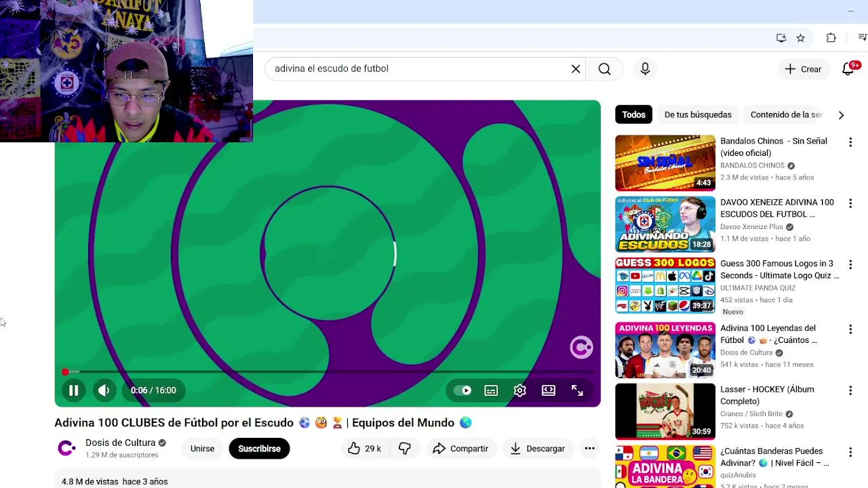
Task: Click the Descargar button
Action: pos(538,449)
